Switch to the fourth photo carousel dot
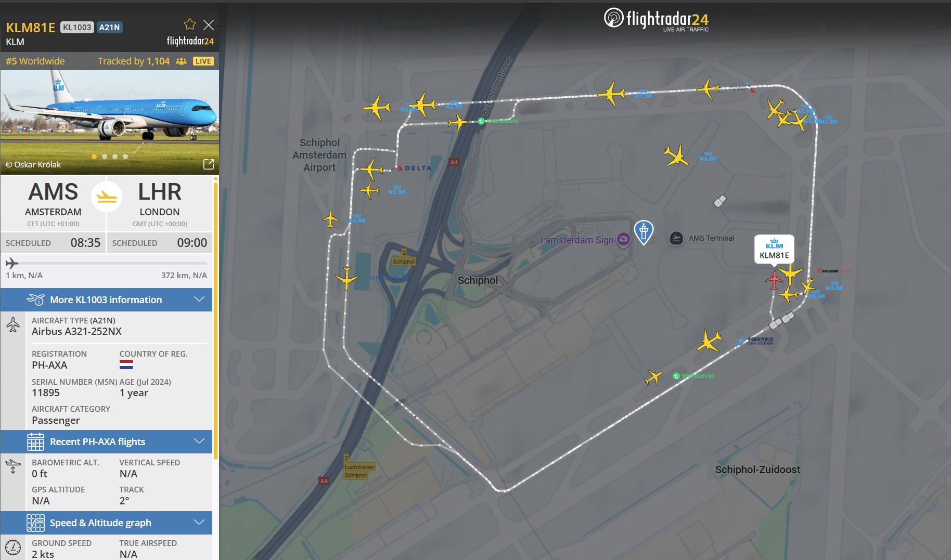This screenshot has width=951, height=560. coord(125,157)
